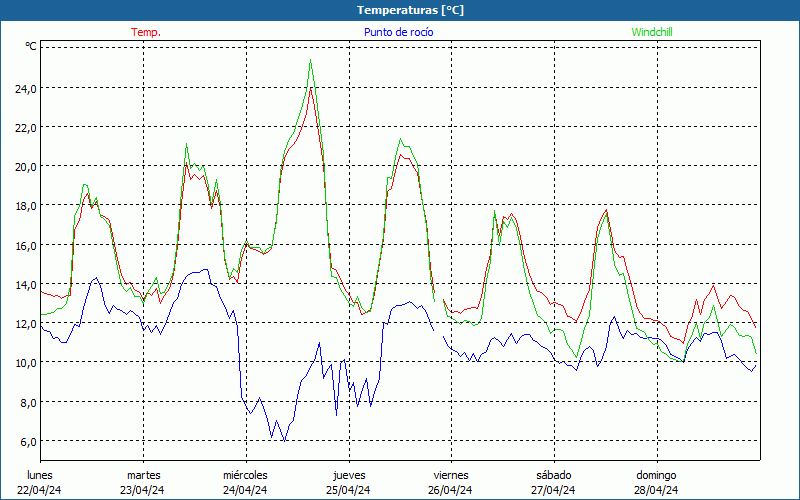Click the 12,0 y-axis value

25,323
